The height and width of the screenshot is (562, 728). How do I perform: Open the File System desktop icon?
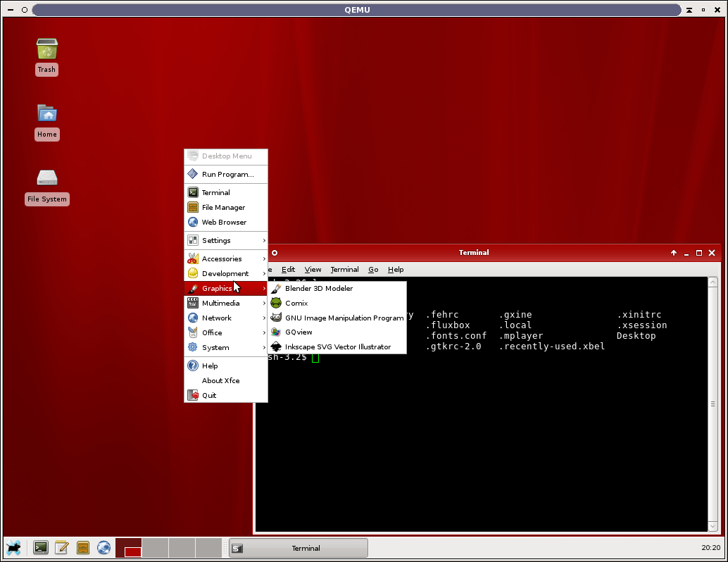[x=47, y=177]
